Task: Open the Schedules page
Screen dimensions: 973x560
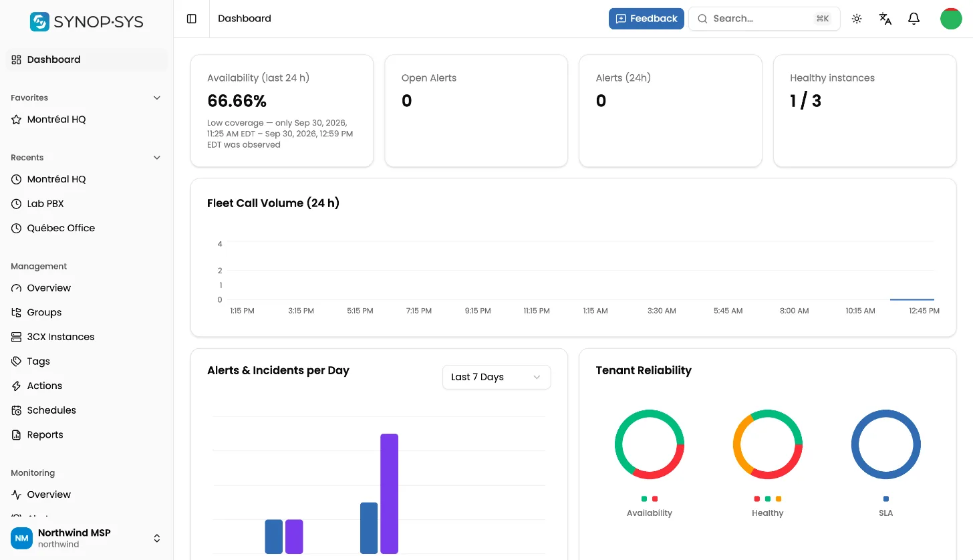Action: pyautogui.click(x=87, y=410)
